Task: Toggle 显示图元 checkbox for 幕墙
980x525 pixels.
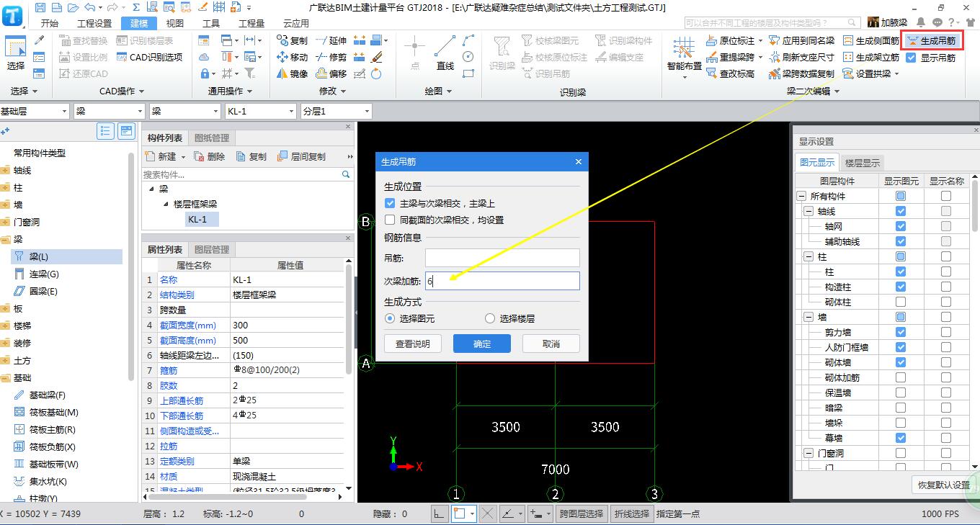Action: [x=901, y=438]
